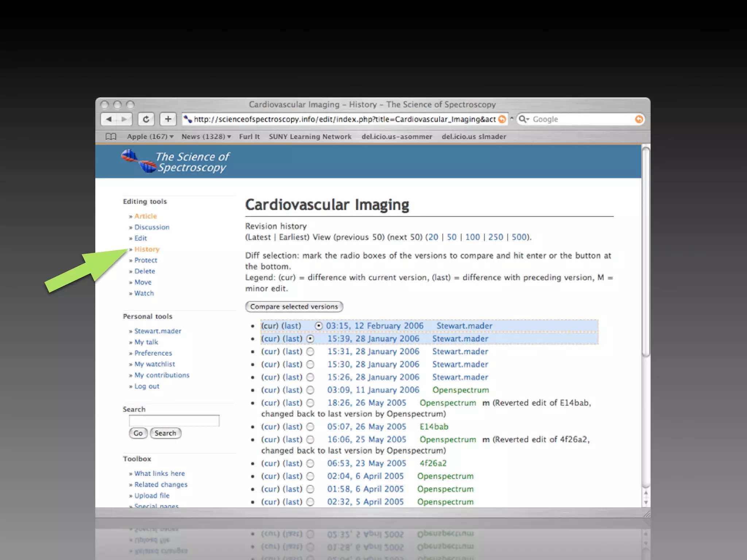This screenshot has height=560, width=747.
Task: Click the Watch link
Action: pyautogui.click(x=144, y=293)
